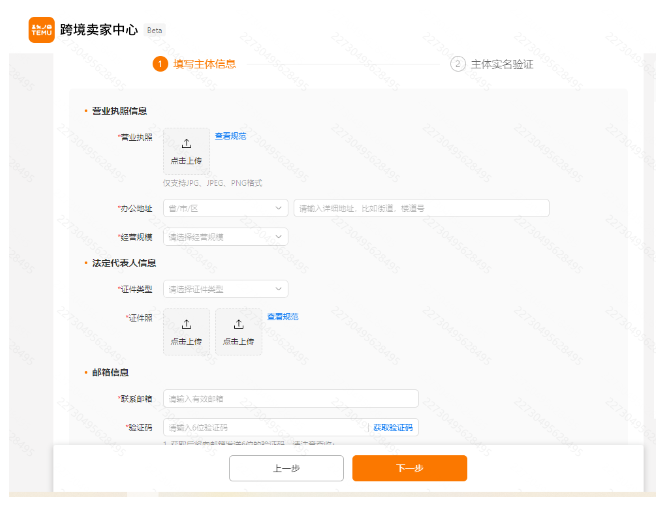Click the Temu logo icon
Viewport: 662px width, 525px height.
tap(41, 29)
